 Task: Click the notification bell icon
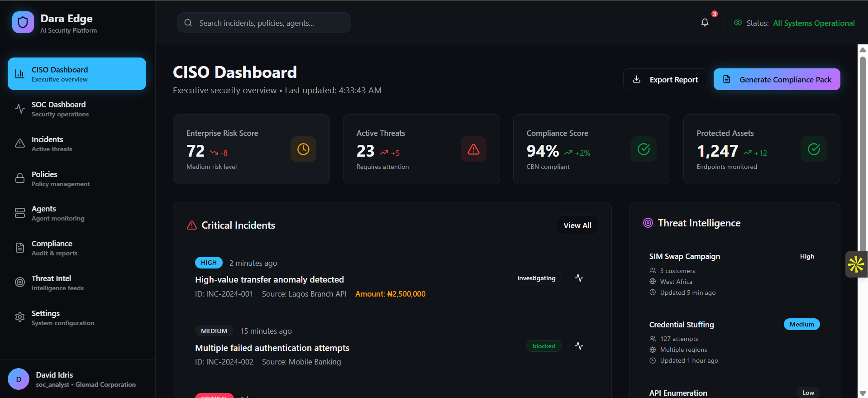(705, 23)
